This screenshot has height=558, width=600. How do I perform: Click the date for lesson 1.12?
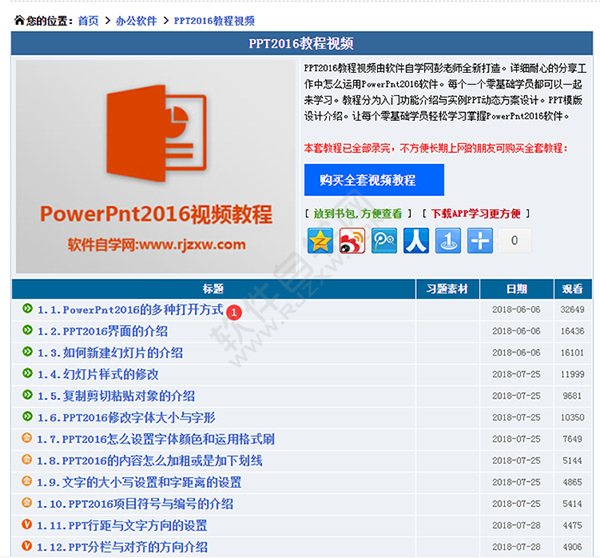[516, 547]
